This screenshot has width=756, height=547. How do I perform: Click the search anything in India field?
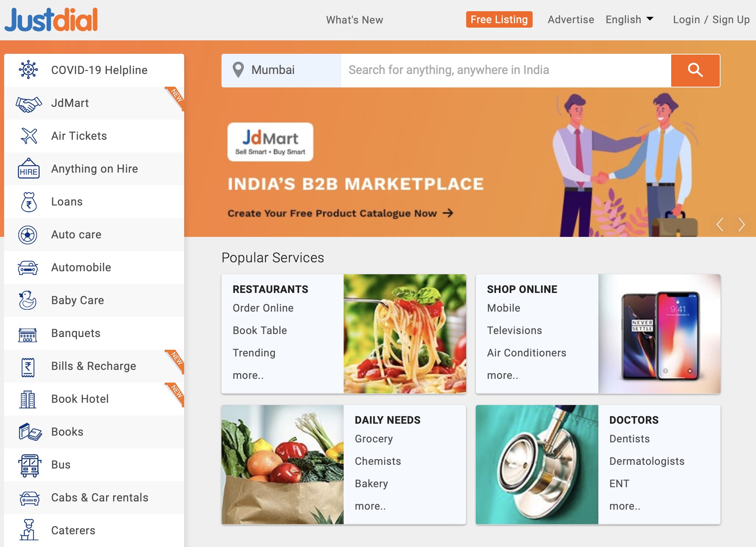pyautogui.click(x=506, y=70)
